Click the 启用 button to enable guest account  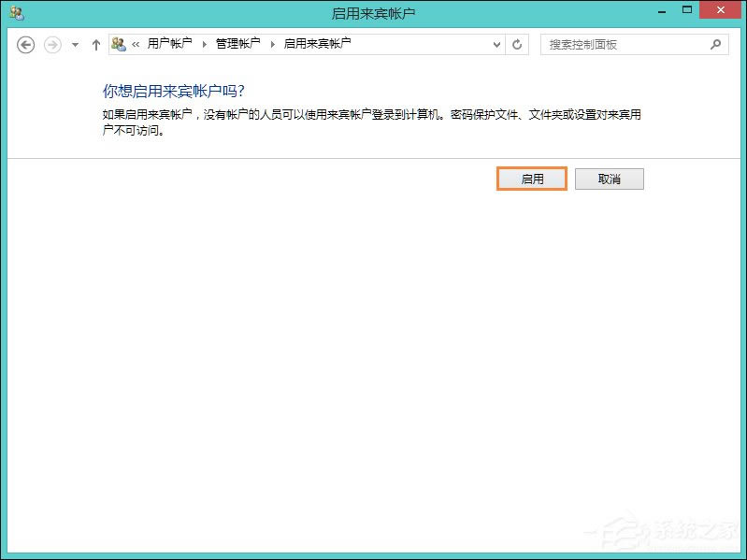[532, 179]
